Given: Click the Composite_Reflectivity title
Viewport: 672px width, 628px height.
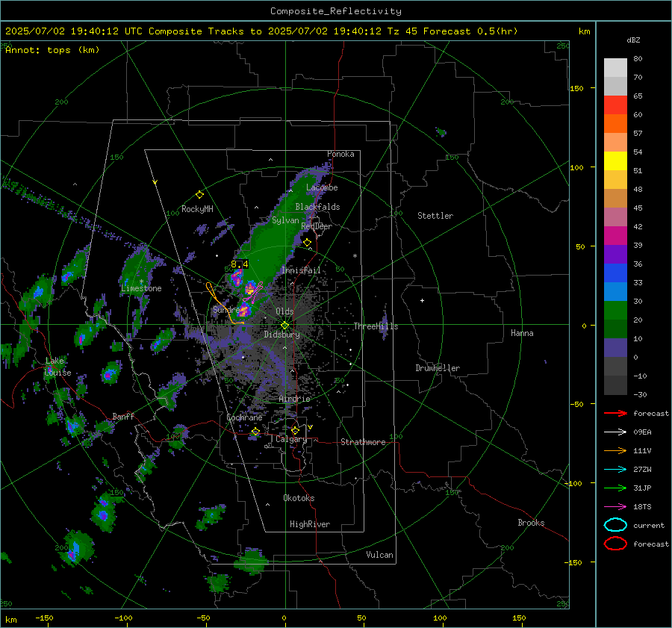Looking at the screenshot, I should tap(336, 11).
